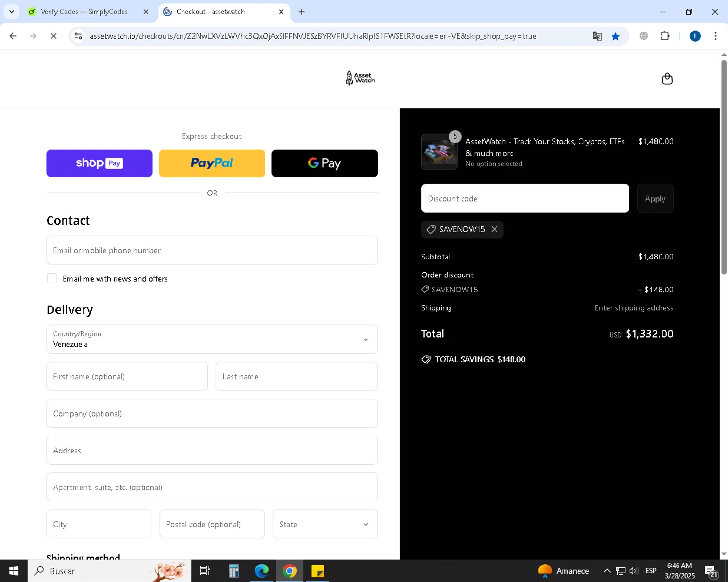Click the First name (optional) field

point(127,376)
